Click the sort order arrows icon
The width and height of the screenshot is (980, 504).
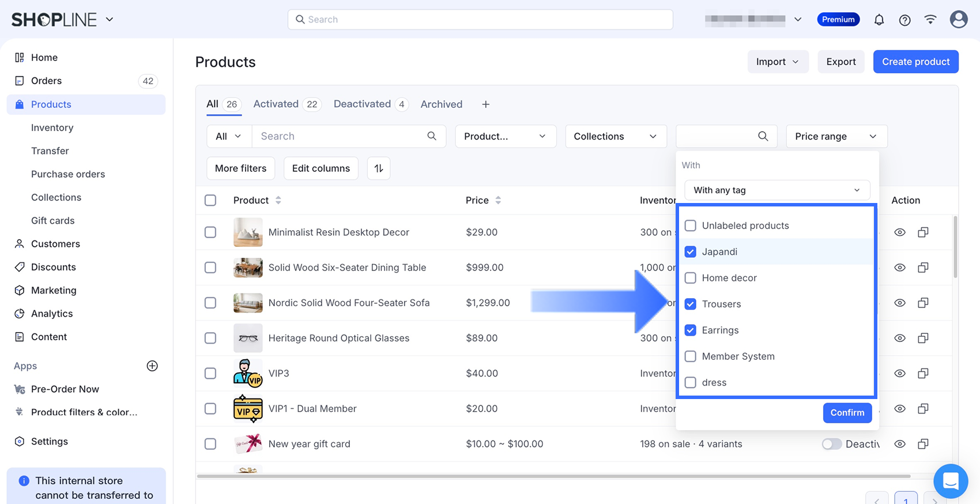(379, 168)
